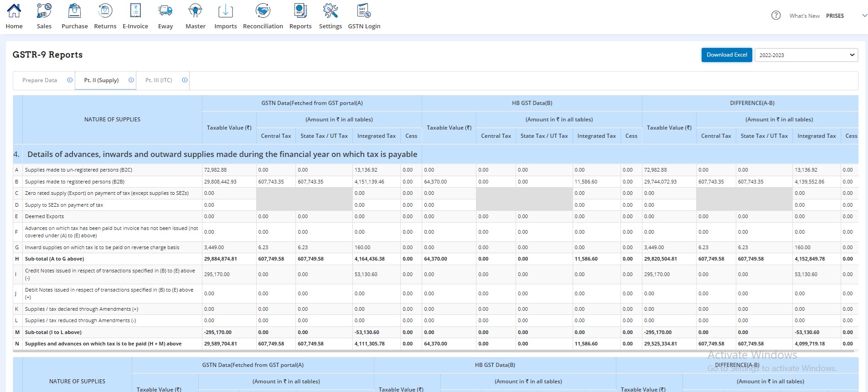The height and width of the screenshot is (392, 868).
Task: Click the Home icon in top navigation
Action: click(14, 11)
